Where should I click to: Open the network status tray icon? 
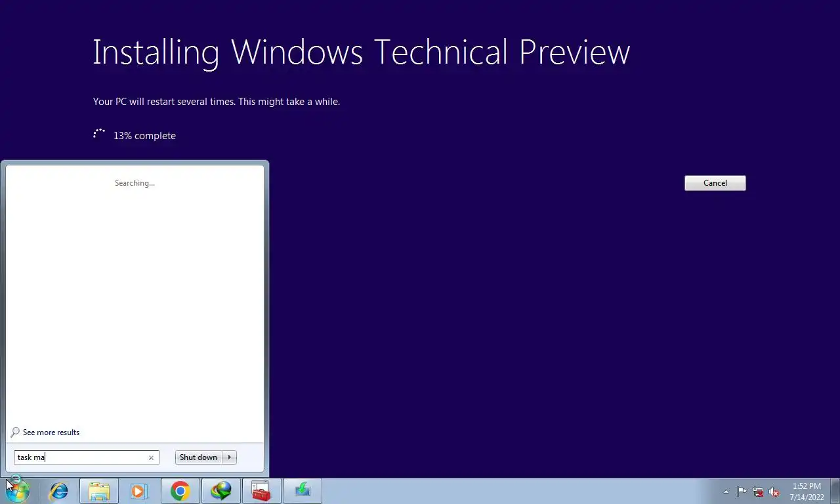point(758,492)
